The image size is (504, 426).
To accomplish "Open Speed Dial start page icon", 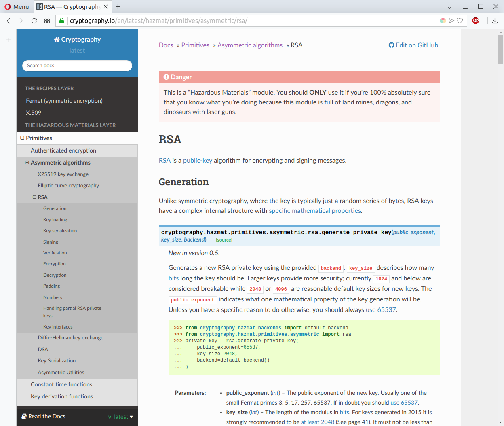I will pos(47,21).
